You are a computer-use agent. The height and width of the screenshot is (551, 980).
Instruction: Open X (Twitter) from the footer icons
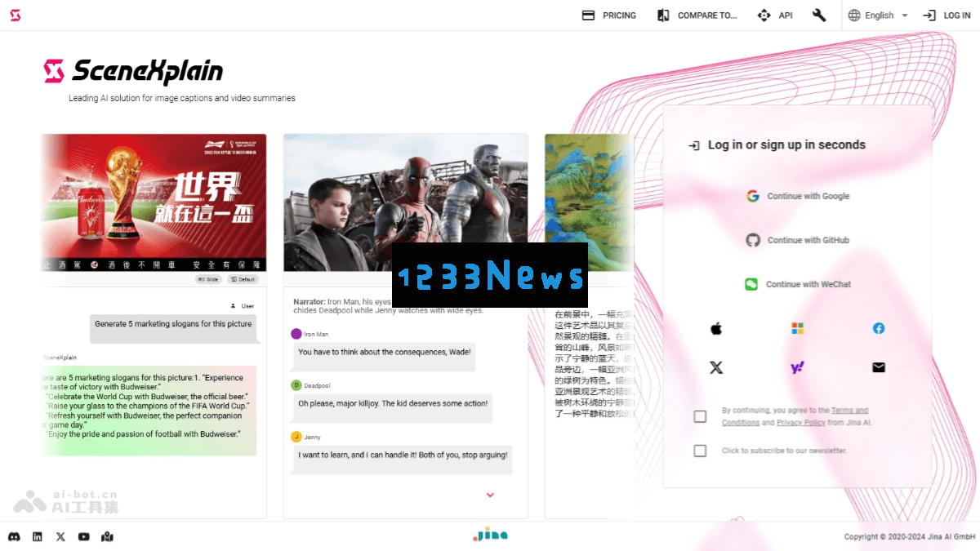[60, 536]
